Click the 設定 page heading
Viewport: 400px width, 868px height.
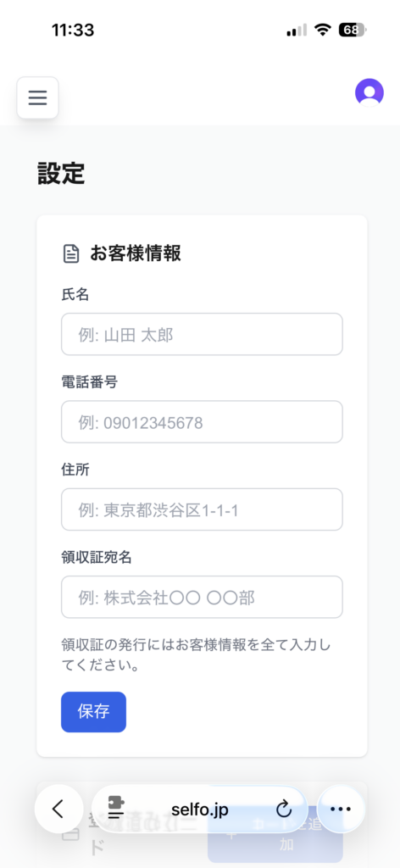coord(61,173)
